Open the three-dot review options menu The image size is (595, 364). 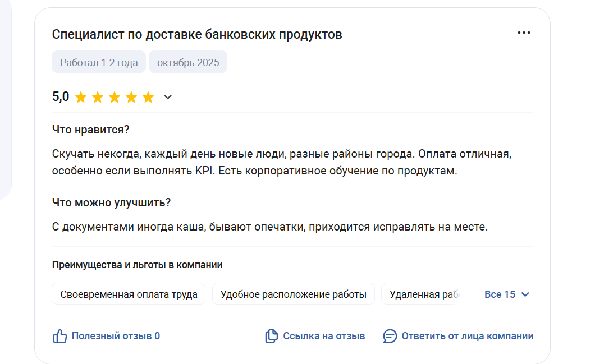(524, 33)
